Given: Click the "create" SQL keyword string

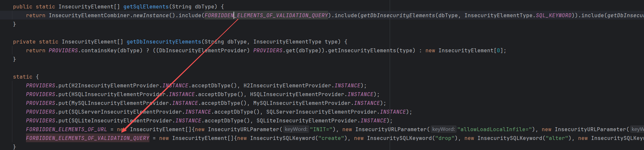Looking at the screenshot, I should pos(331,138).
